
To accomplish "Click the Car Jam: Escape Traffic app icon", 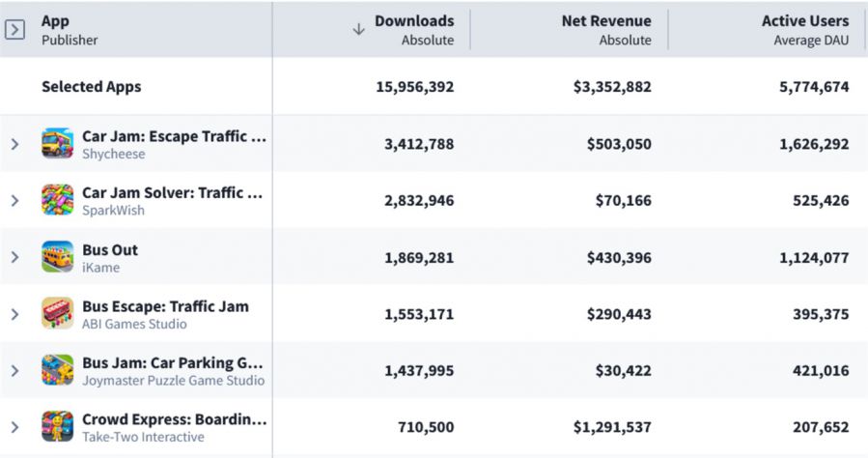I will [x=58, y=144].
